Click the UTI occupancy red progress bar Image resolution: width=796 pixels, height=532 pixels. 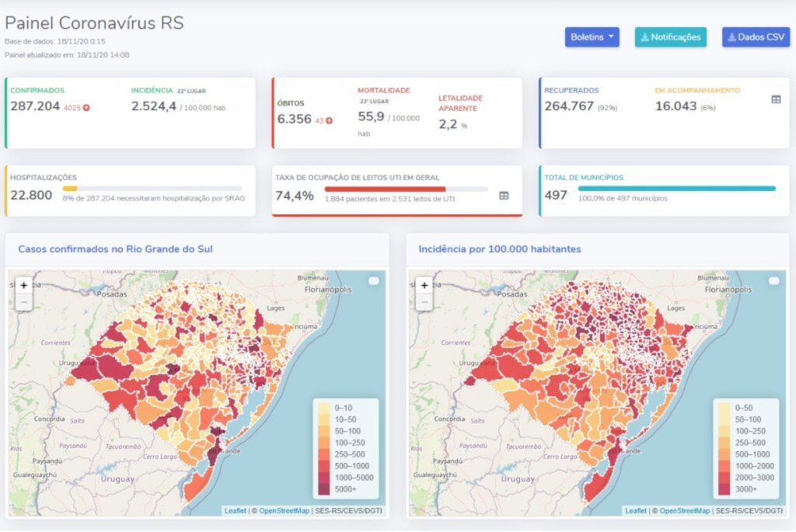(x=385, y=189)
